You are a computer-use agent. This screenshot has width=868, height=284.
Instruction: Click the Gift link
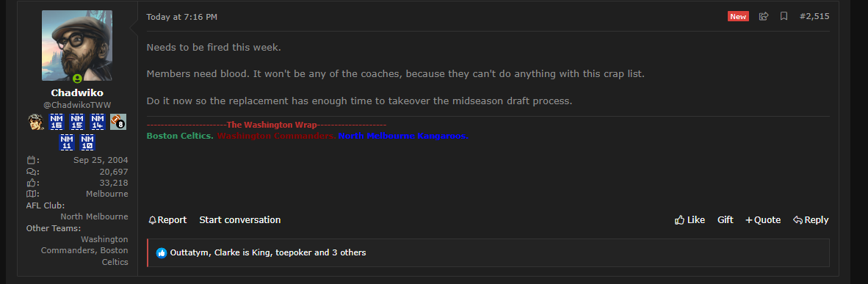(x=726, y=219)
